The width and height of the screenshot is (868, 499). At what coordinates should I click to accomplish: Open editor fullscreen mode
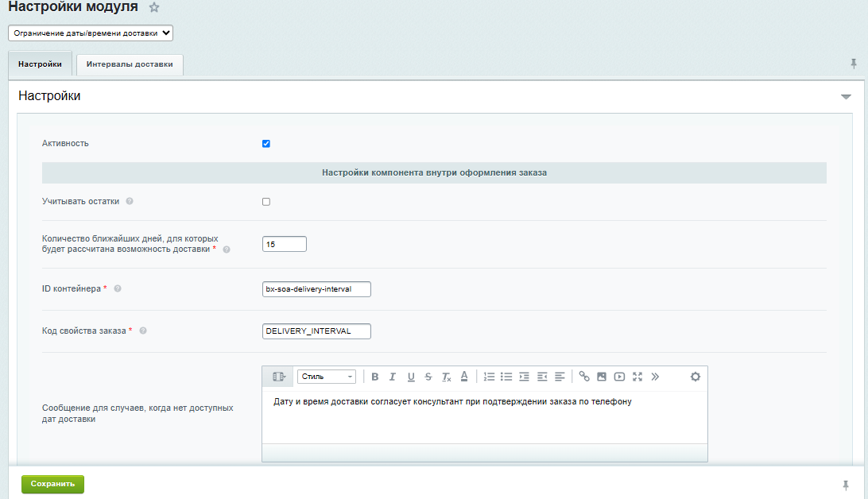tap(637, 377)
